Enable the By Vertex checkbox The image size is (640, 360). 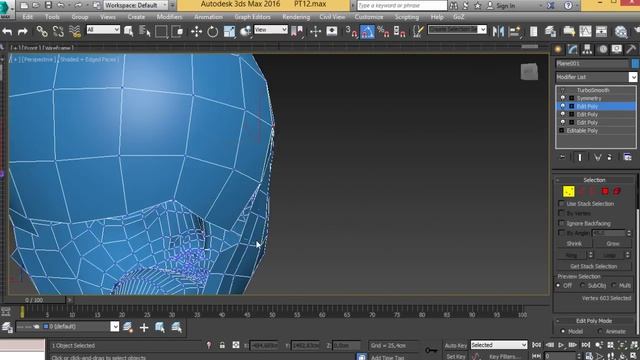(561, 213)
